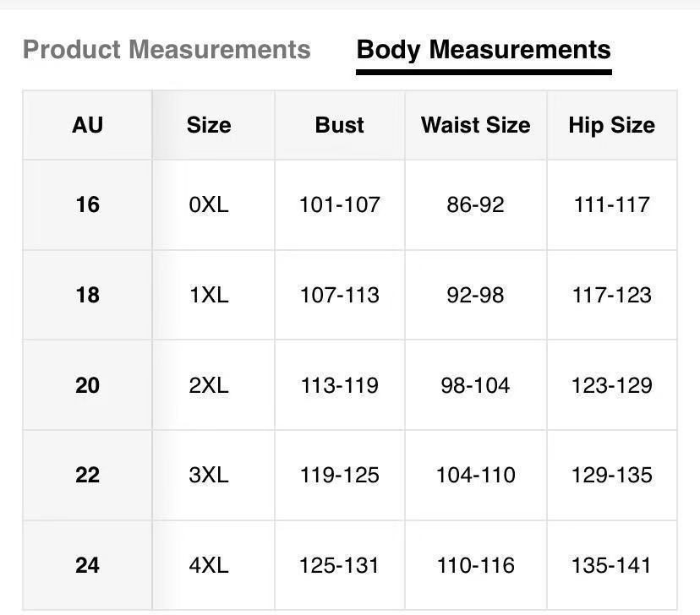
Task: Click the Waist Size column header
Action: [x=476, y=125]
